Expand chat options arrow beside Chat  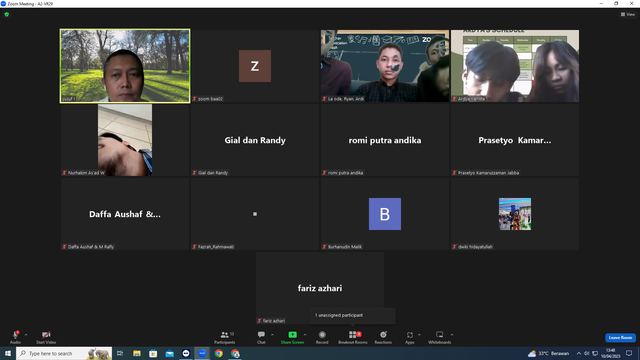point(272,335)
